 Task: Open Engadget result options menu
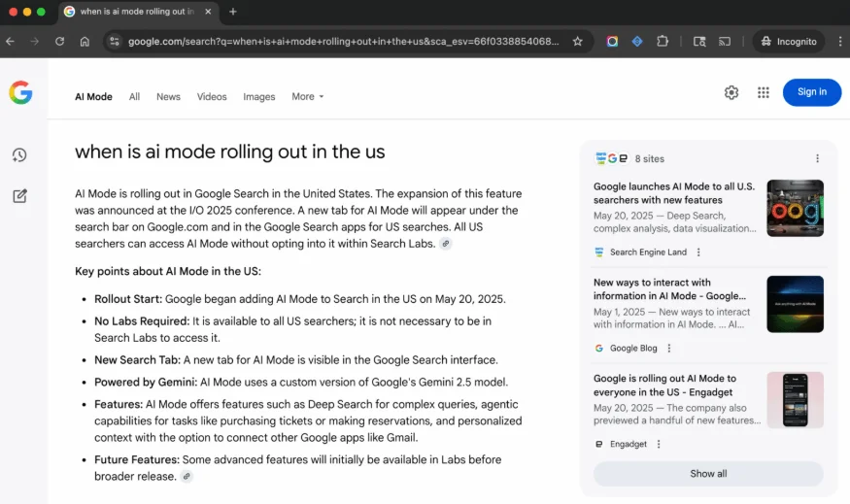pos(659,444)
